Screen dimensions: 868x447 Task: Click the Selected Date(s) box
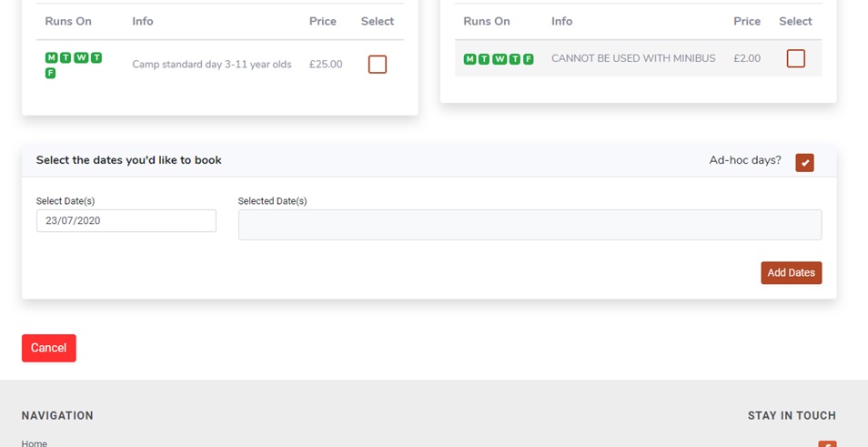(530, 225)
